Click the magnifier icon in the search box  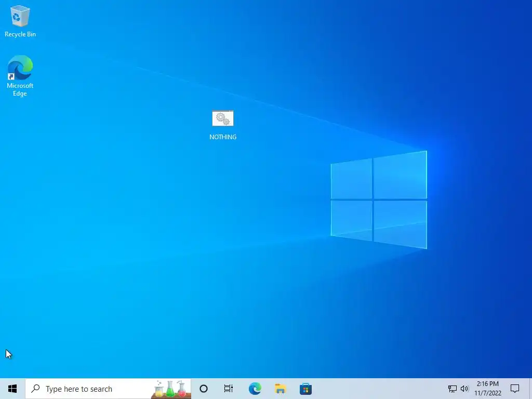coord(36,389)
